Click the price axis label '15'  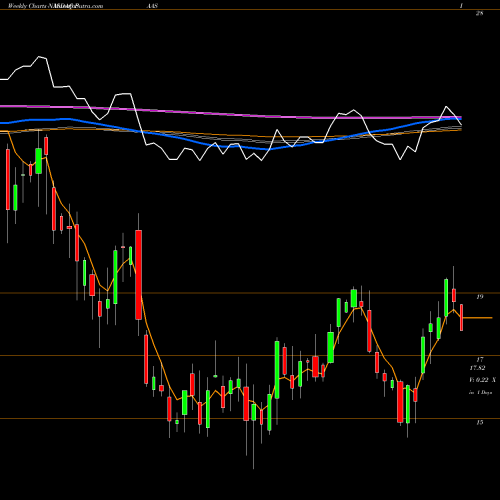click(x=480, y=422)
